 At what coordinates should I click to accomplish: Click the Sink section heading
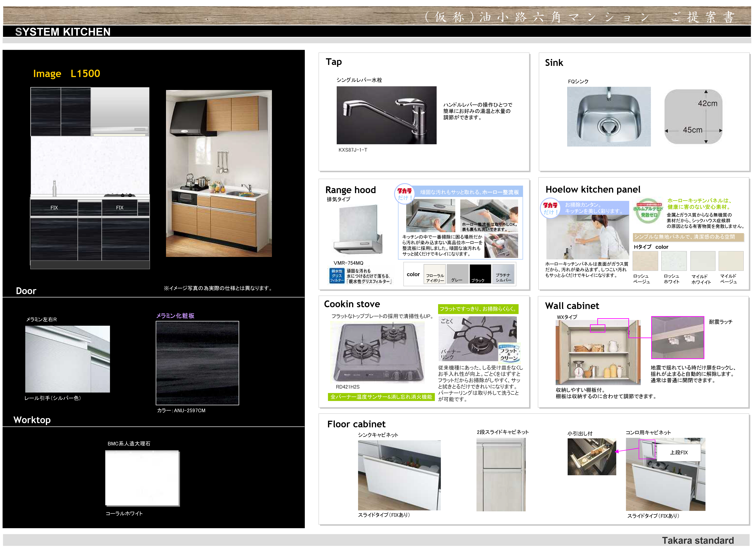click(554, 63)
